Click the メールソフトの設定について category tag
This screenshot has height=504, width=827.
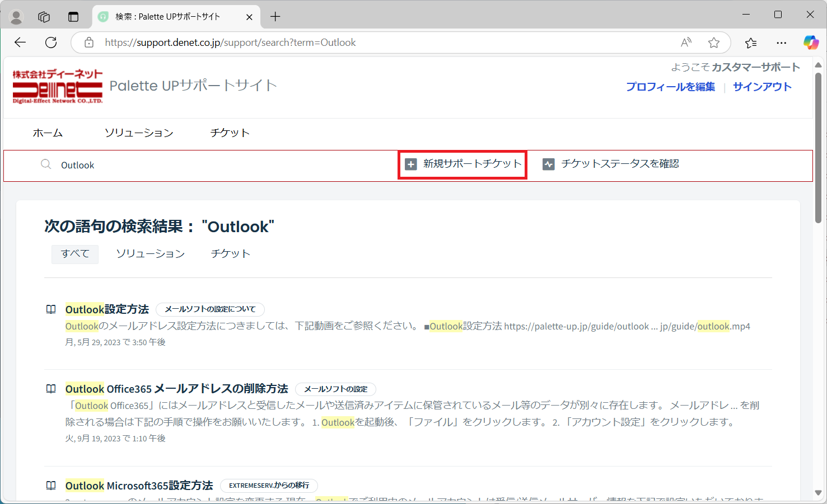pyautogui.click(x=210, y=309)
